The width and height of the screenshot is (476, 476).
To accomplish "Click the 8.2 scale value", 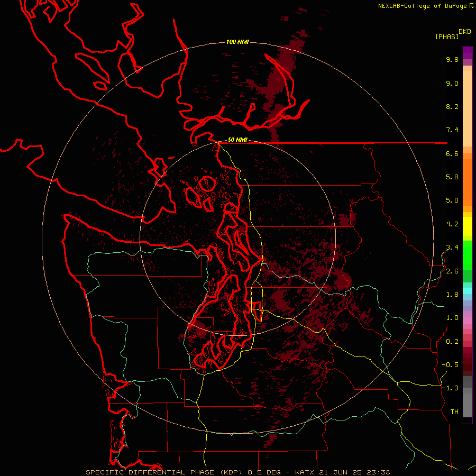I will coord(452,106).
